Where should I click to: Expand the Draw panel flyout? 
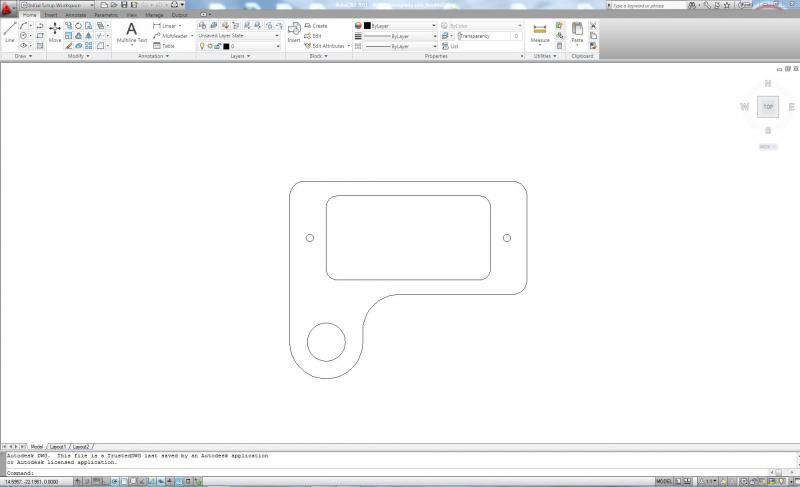click(24, 56)
